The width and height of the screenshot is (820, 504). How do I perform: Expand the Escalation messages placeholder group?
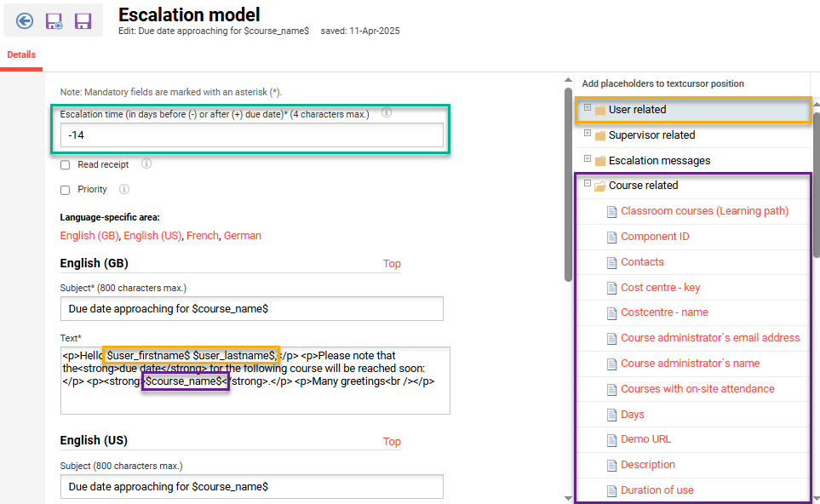tap(586, 160)
